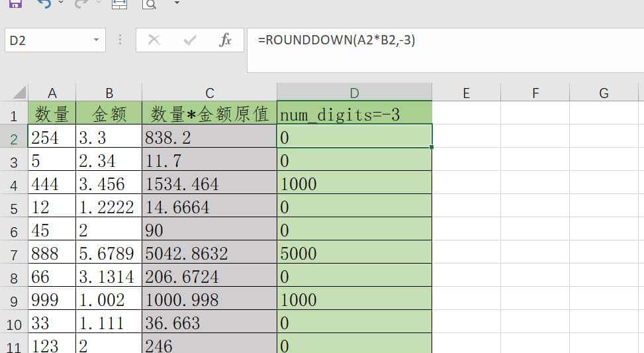This screenshot has width=644, height=353.
Task: Select column G header
Action: pyautogui.click(x=604, y=93)
